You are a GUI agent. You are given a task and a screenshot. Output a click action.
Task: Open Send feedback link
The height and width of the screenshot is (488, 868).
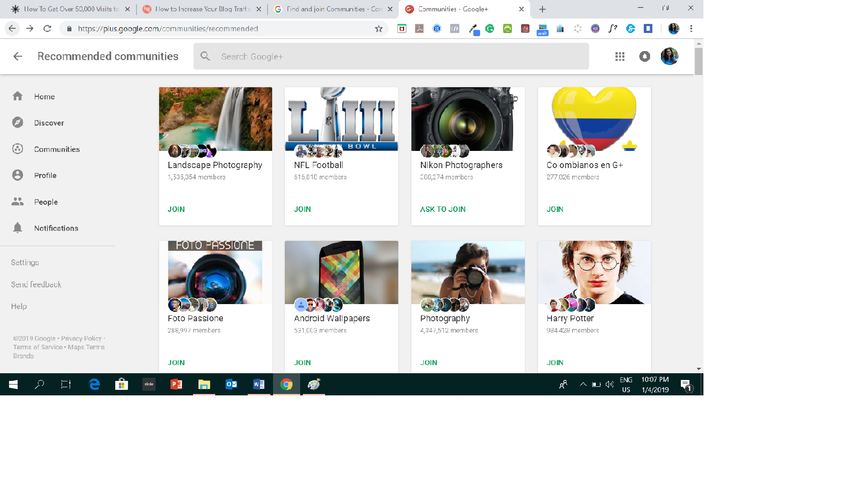tap(36, 285)
